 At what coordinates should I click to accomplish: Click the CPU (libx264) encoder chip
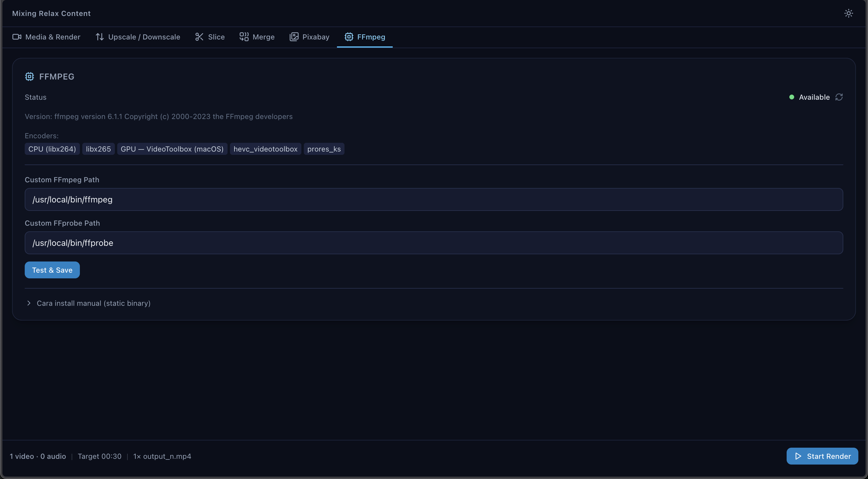tap(52, 149)
